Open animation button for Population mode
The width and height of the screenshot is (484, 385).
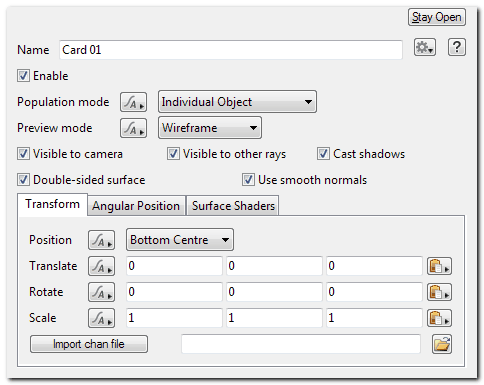(133, 102)
